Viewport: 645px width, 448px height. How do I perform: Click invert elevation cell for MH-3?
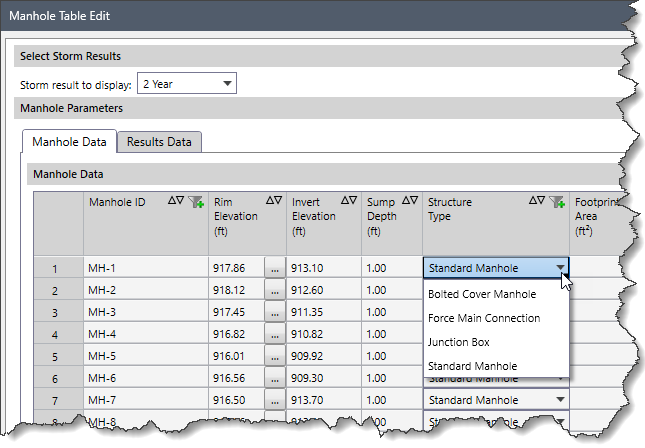click(324, 312)
